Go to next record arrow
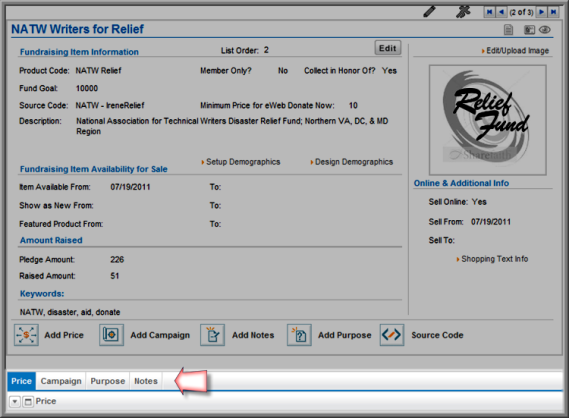 pyautogui.click(x=541, y=12)
